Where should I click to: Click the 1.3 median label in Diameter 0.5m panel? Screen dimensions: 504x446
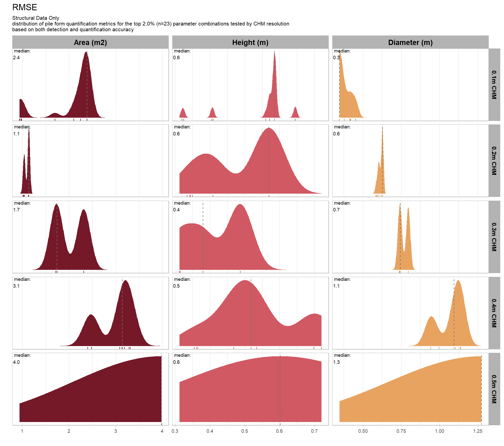336,362
